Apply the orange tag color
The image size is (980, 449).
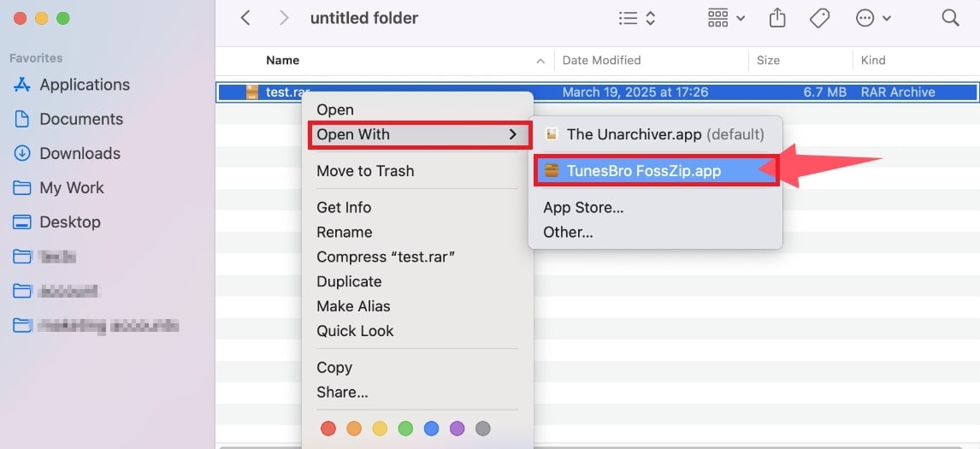point(354,428)
